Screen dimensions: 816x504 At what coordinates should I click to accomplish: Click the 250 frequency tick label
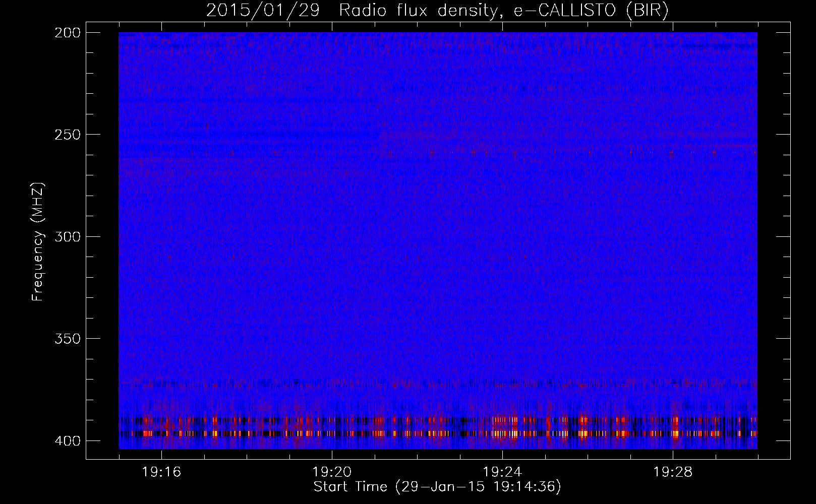coord(67,135)
